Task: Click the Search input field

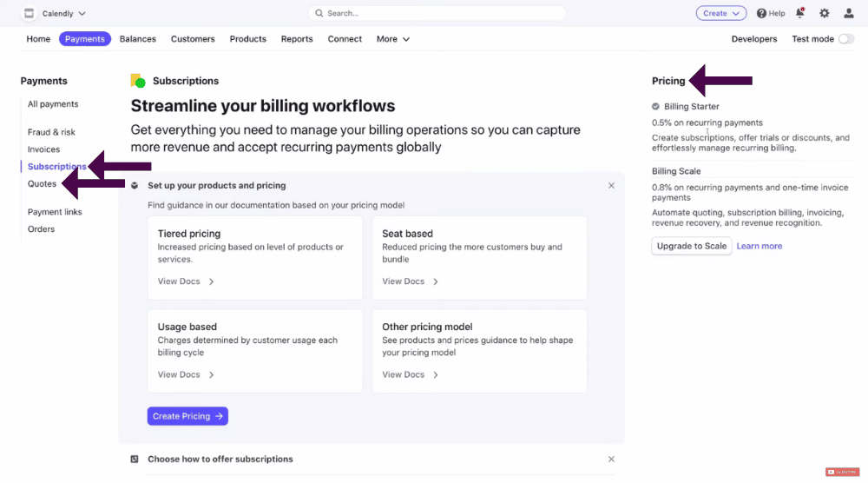Action: (437, 13)
